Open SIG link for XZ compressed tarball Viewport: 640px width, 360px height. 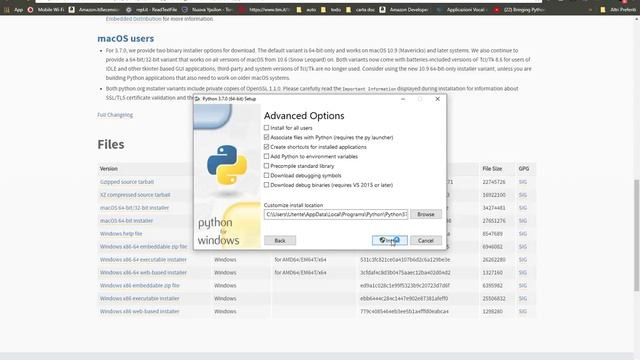(523, 195)
